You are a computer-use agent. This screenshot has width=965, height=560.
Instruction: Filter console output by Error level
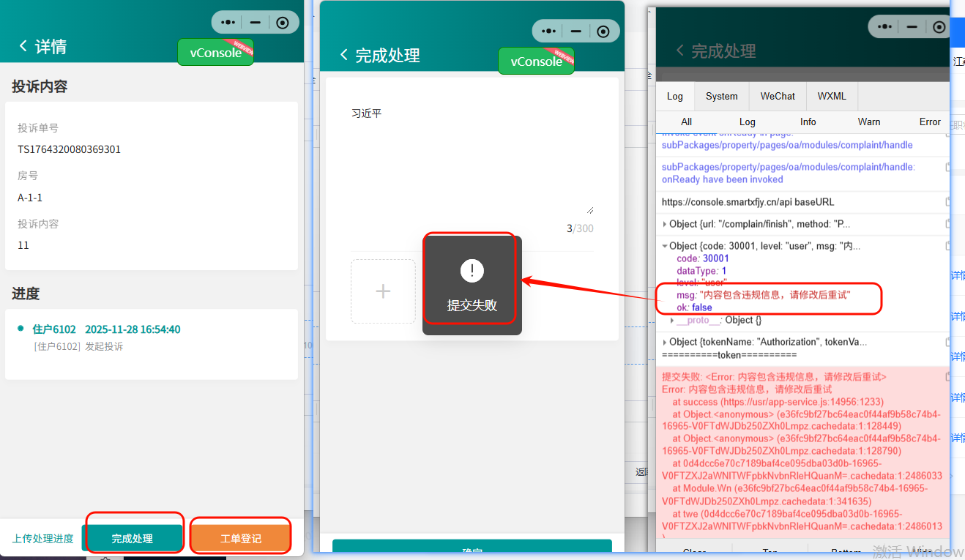pos(929,122)
